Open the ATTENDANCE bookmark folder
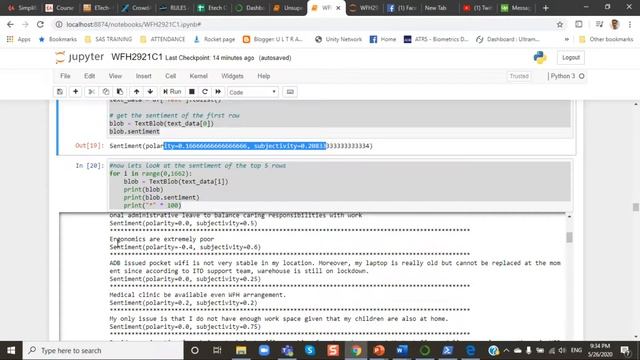 [x=162, y=39]
